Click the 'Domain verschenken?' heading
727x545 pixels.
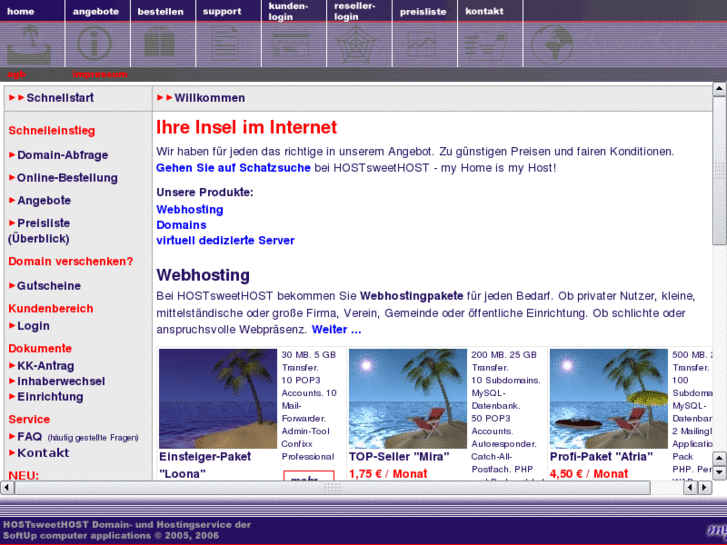pos(70,261)
